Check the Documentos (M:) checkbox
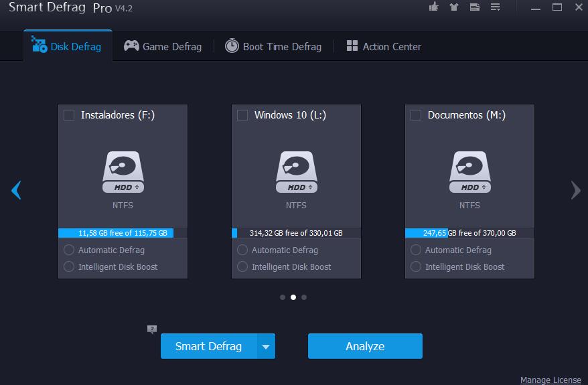 (x=416, y=115)
